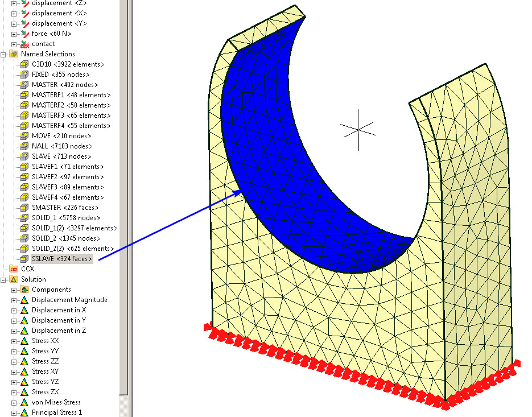Image resolution: width=532 pixels, height=417 pixels.
Task: Collapse the Named Selections tree node
Action: coord(3,54)
